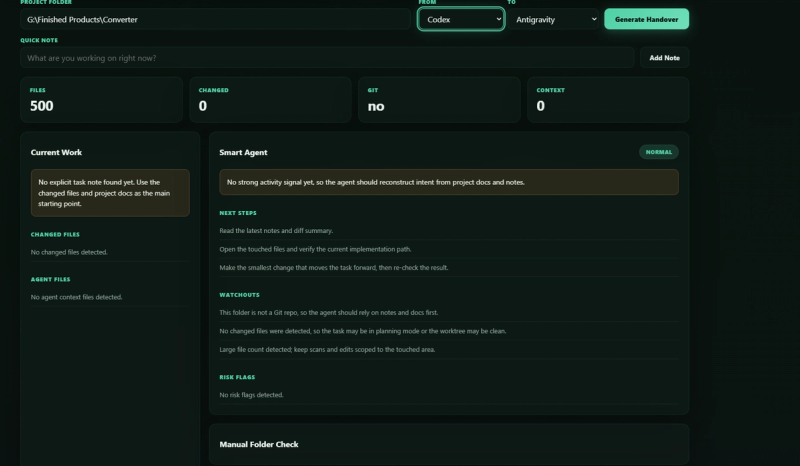Click the Manual Folder Check heading
This screenshot has width=800, height=466.
(x=259, y=444)
